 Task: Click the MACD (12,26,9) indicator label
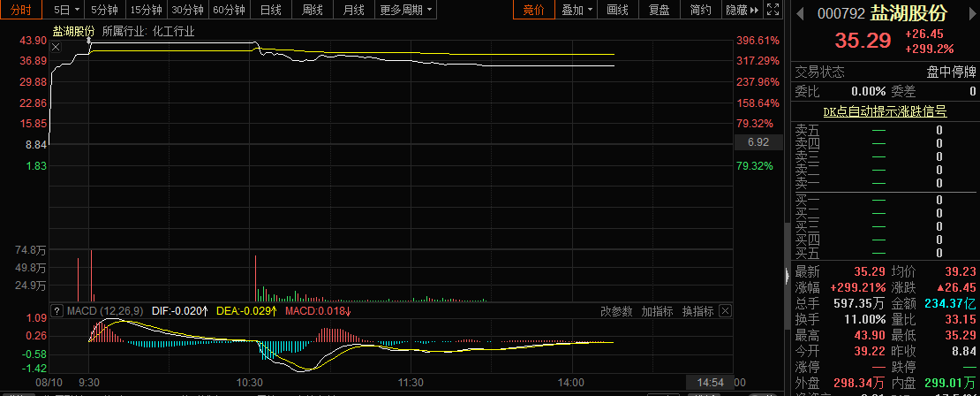click(x=105, y=311)
